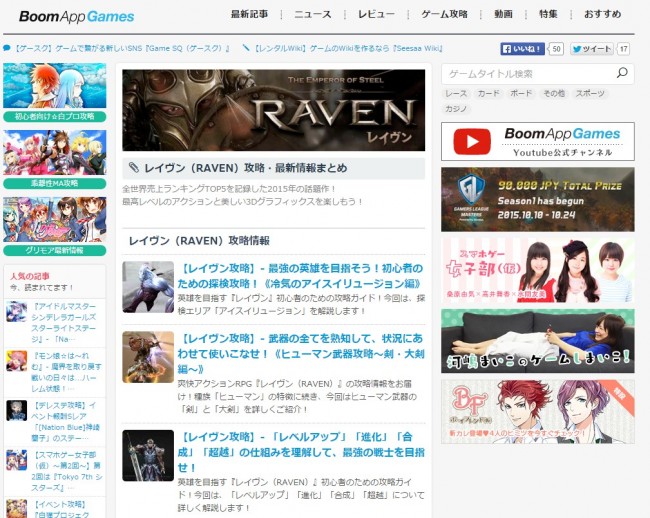Open the スマホゲー女子部 第2回 article

(66, 471)
